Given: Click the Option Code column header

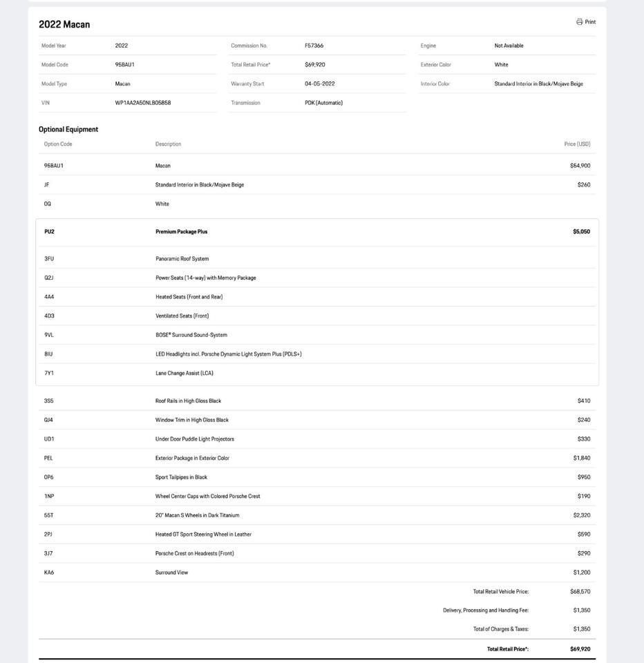Looking at the screenshot, I should (58, 144).
